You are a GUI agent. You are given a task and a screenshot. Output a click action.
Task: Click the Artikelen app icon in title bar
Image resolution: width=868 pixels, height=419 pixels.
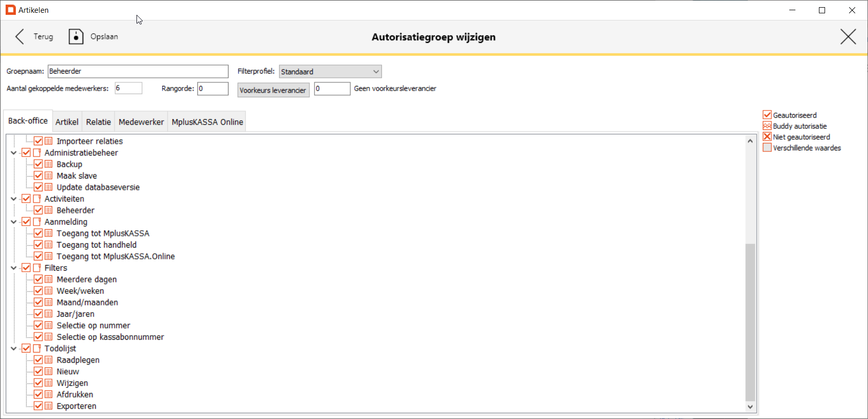click(10, 10)
